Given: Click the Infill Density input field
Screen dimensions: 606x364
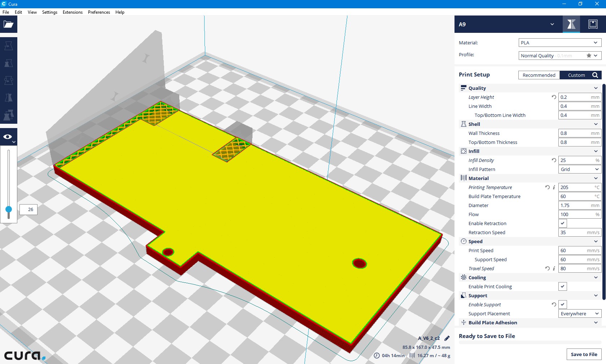Looking at the screenshot, I should point(580,160).
